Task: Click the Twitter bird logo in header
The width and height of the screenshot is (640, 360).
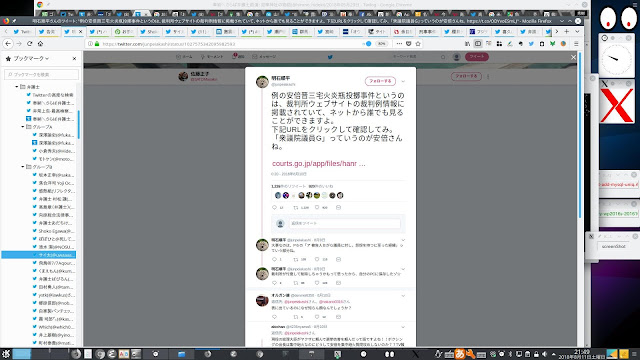Action: click(330, 57)
